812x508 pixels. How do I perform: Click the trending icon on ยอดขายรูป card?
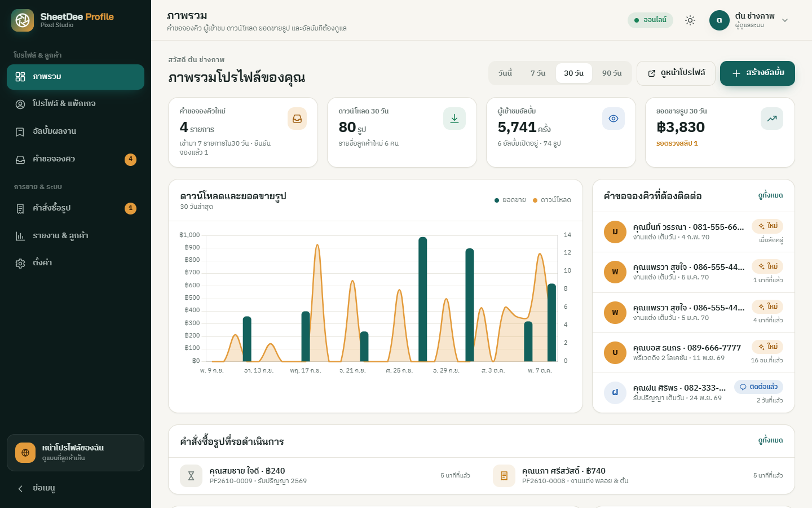pos(772,119)
